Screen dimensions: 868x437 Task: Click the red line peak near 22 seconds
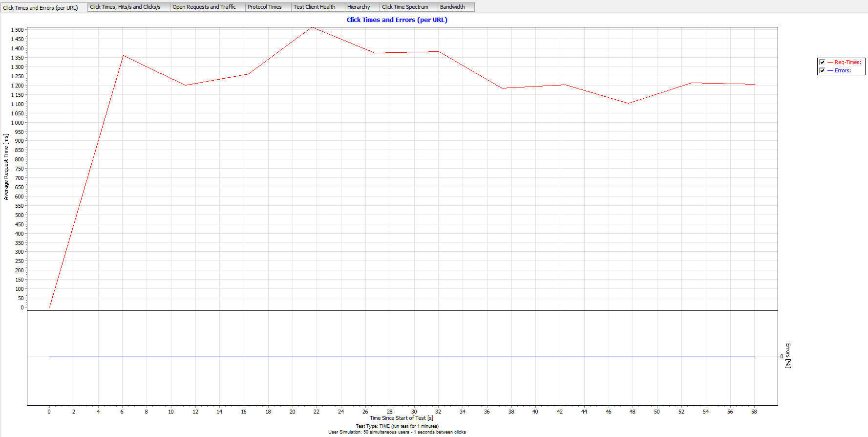(x=313, y=27)
